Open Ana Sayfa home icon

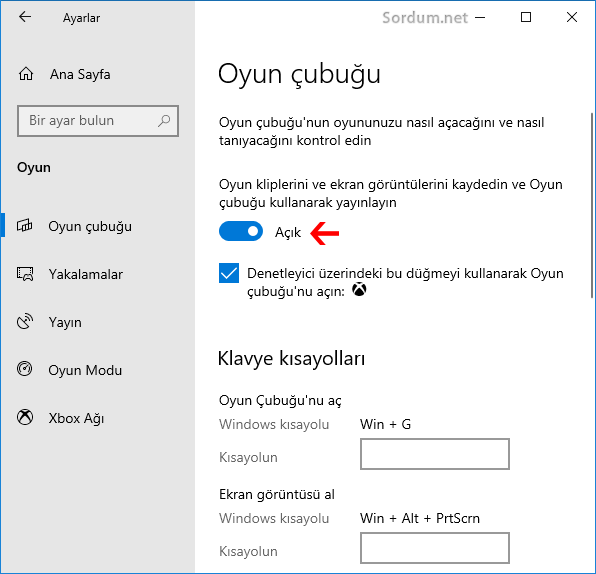pyautogui.click(x=26, y=74)
